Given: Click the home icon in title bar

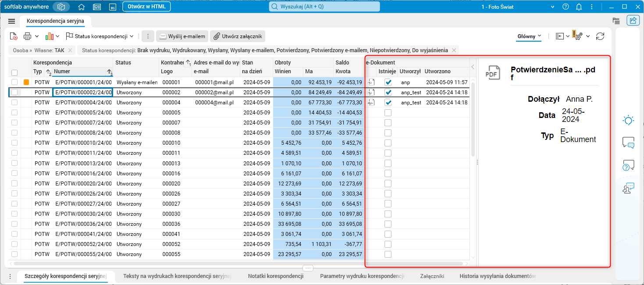Looking at the screenshot, I should 81,7.
